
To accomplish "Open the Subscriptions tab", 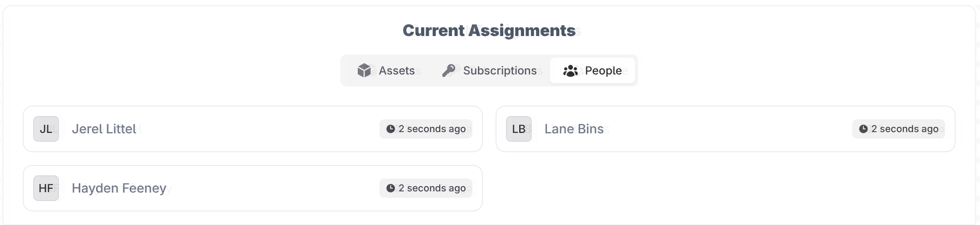I will [x=500, y=70].
